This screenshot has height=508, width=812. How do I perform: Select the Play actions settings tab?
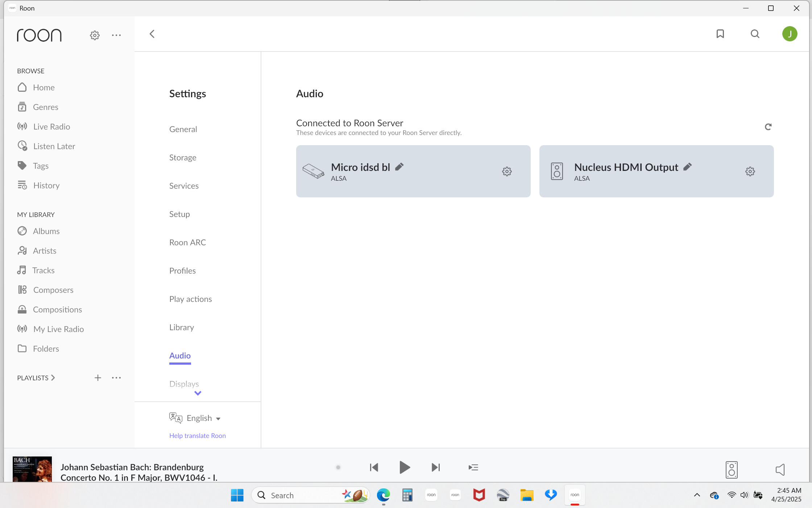(190, 299)
